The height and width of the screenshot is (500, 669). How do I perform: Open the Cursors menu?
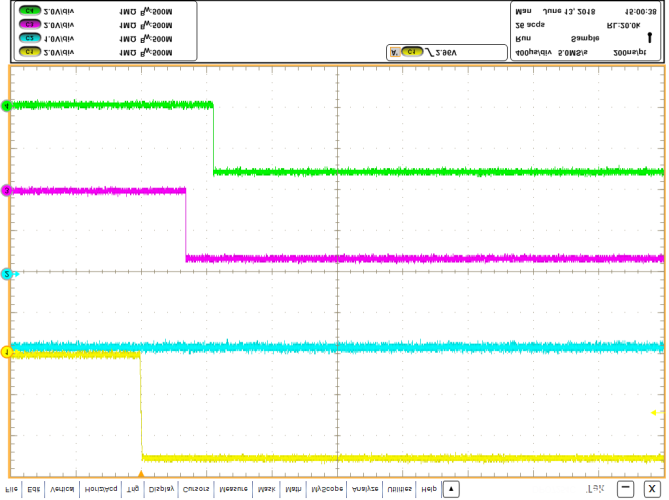coord(197,489)
